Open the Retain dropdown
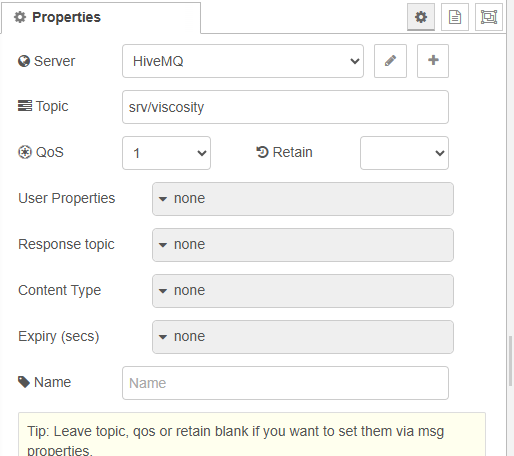This screenshot has height=456, width=514. (404, 153)
